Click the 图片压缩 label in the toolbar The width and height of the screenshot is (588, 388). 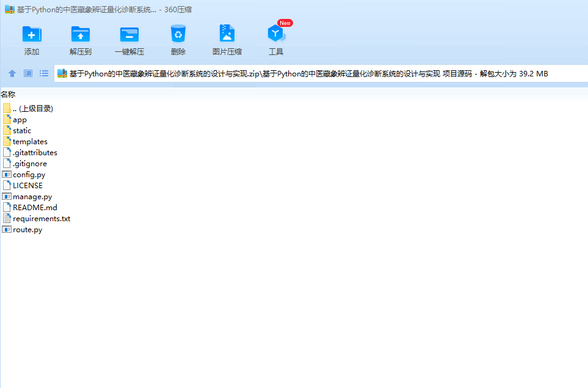click(227, 52)
